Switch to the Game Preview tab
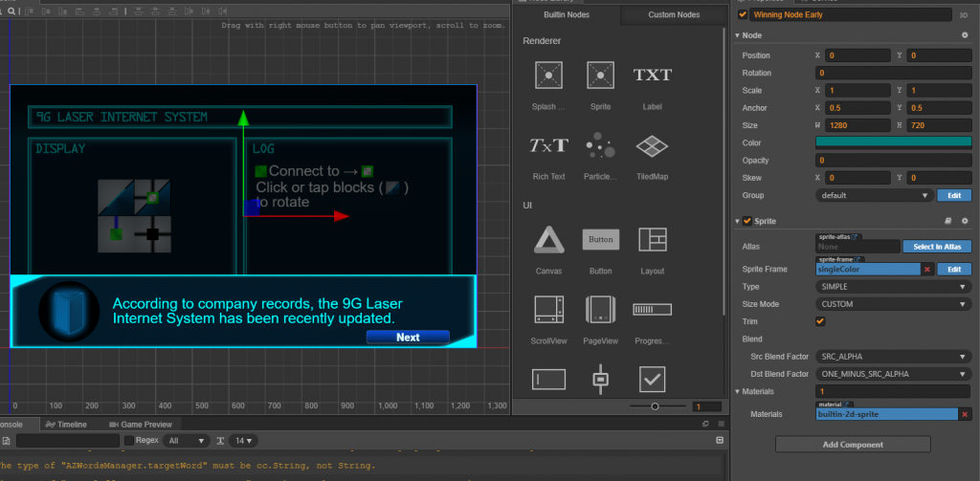The image size is (980, 481). (x=141, y=425)
